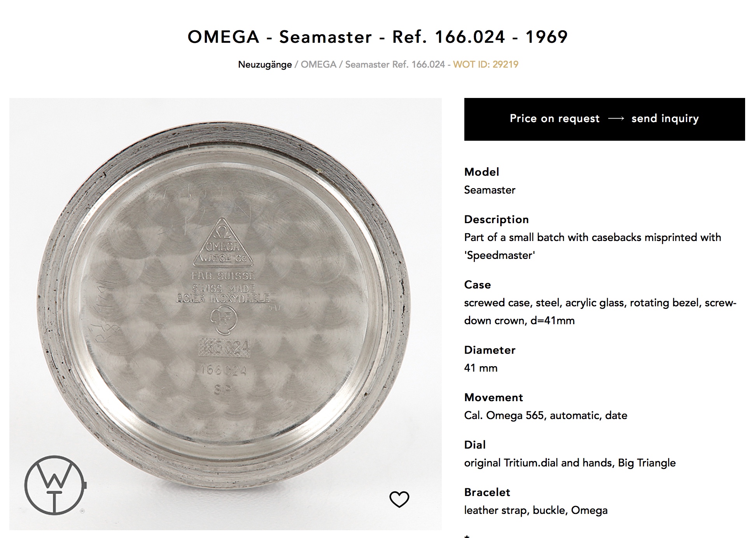This screenshot has width=756, height=538.
Task: Click the WOT ID: 29219 label
Action: click(485, 65)
